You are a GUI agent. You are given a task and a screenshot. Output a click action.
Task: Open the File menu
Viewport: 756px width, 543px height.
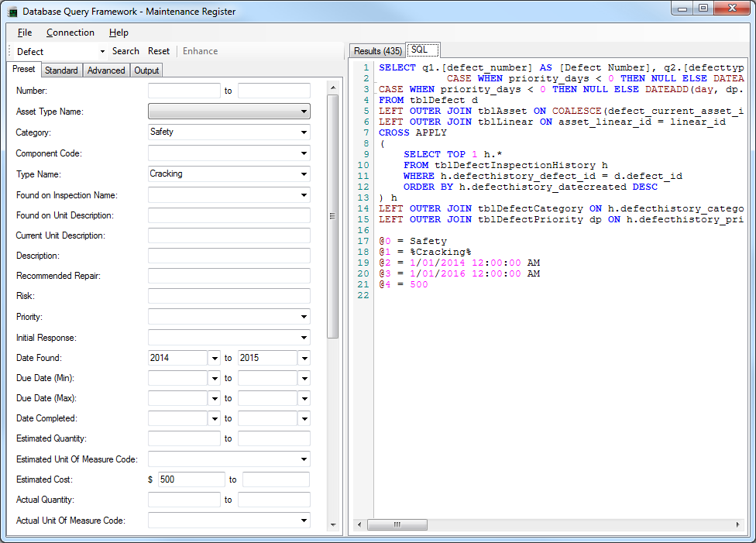point(25,33)
